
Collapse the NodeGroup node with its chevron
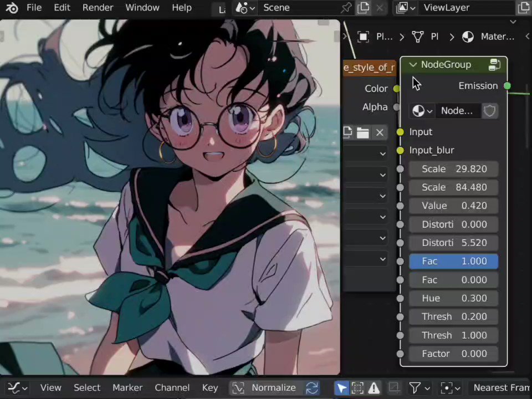pos(412,64)
